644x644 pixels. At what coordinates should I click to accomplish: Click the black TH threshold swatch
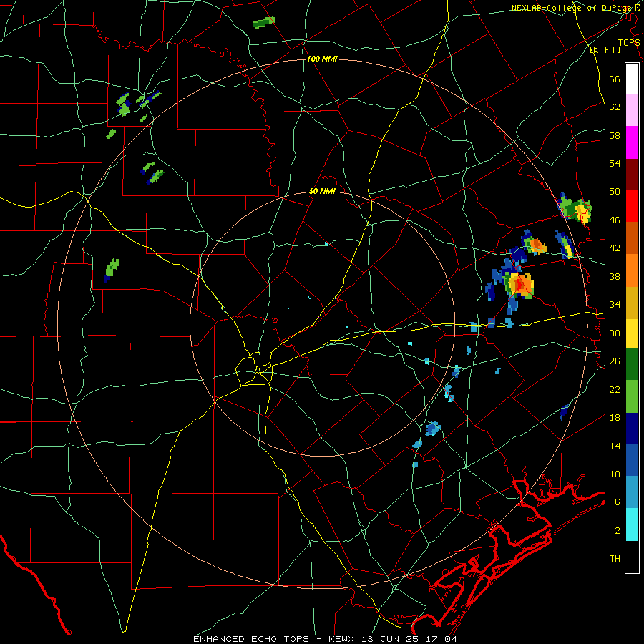632,557
